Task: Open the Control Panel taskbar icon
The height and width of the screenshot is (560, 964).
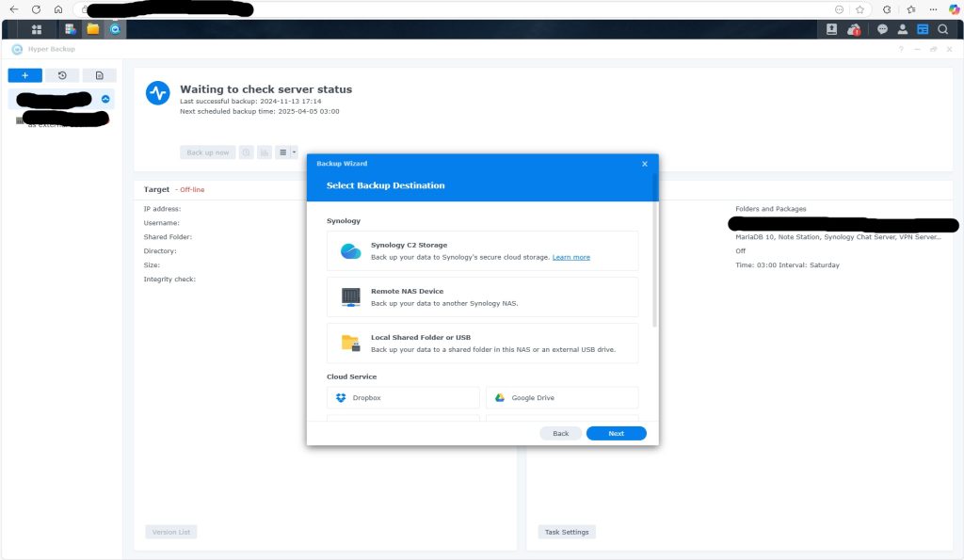Action: (x=71, y=29)
